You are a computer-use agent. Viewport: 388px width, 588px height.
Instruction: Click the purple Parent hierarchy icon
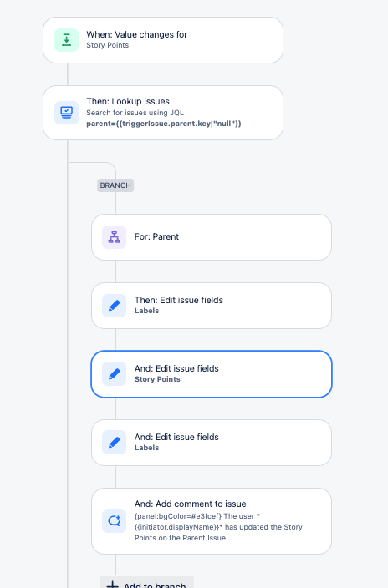[115, 237]
